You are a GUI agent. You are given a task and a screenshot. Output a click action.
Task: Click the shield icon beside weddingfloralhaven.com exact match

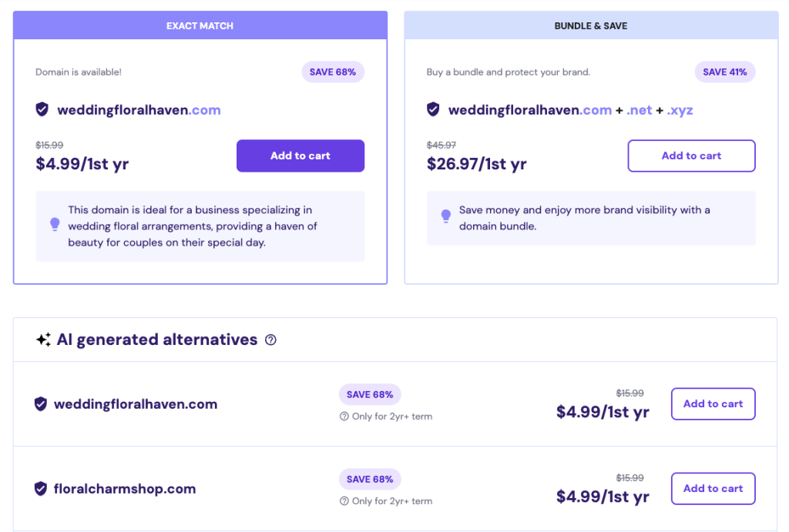42,109
